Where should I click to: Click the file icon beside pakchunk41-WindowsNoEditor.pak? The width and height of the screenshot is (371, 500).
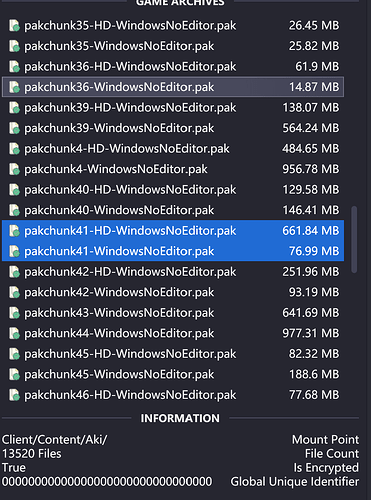coord(14,251)
